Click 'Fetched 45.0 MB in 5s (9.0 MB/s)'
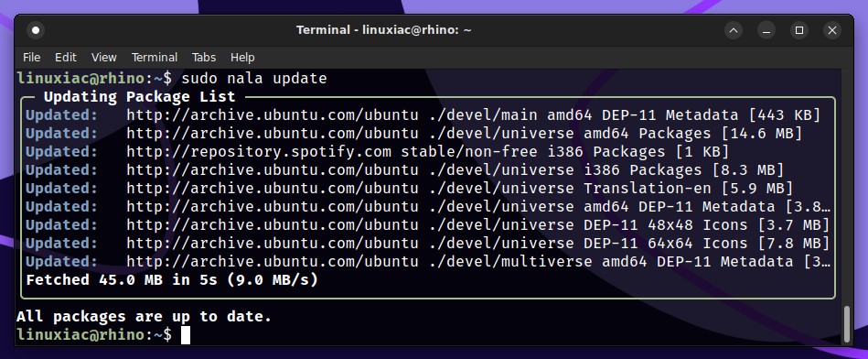The height and width of the screenshot is (359, 868). point(172,279)
